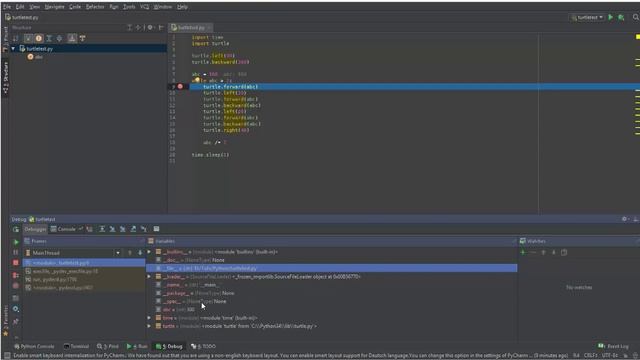Image resolution: width=640 pixels, height=360 pixels.
Task: Add a new watch with plus icon
Action: click(x=523, y=253)
